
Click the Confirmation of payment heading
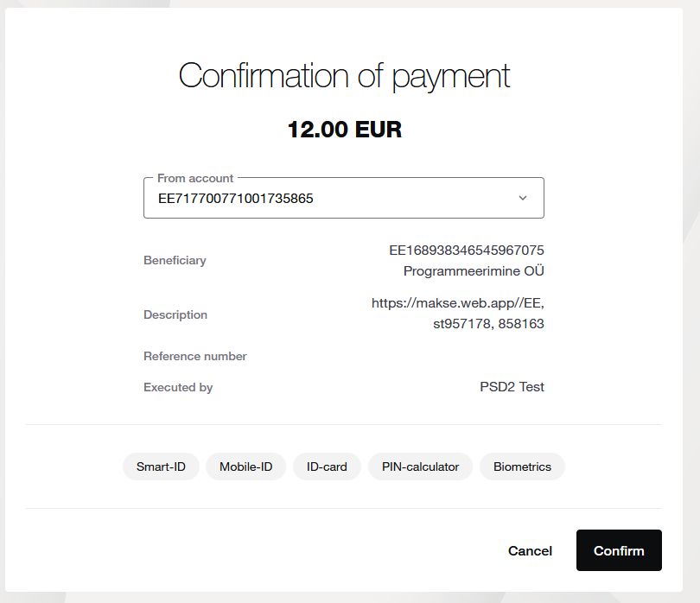coord(344,76)
